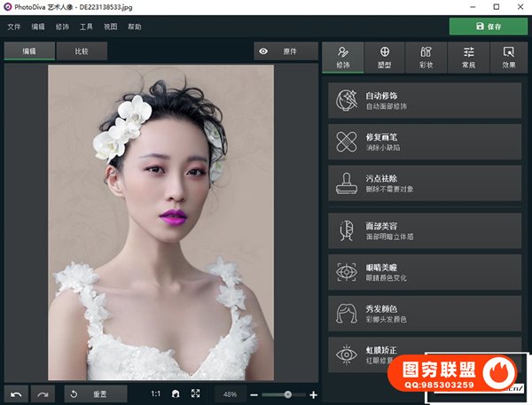The image size is (532, 405).
Task: Expand the 秀发颜色 hair color panel
Action: click(425, 314)
